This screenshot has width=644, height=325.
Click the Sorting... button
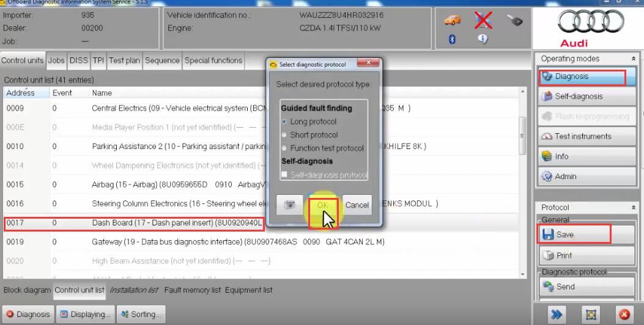point(141,315)
